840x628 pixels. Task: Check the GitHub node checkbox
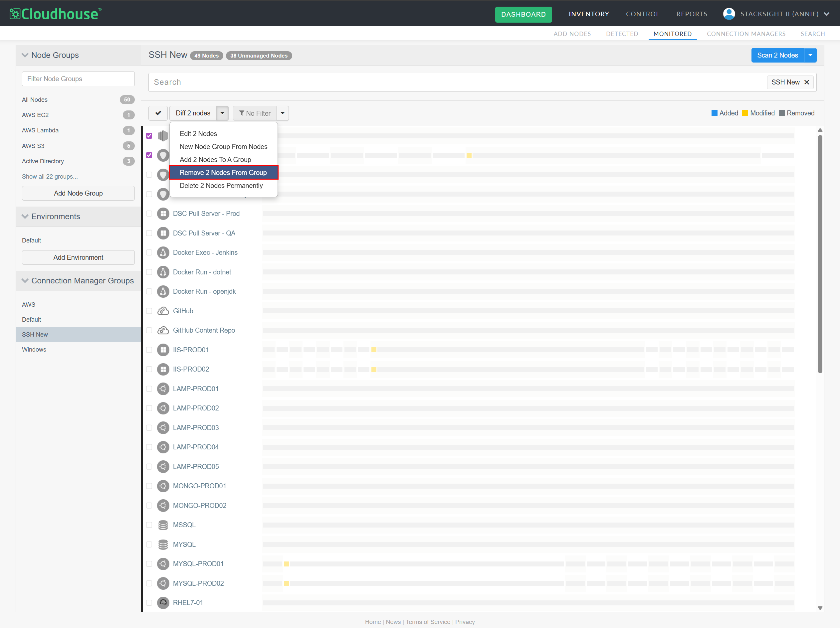(149, 311)
